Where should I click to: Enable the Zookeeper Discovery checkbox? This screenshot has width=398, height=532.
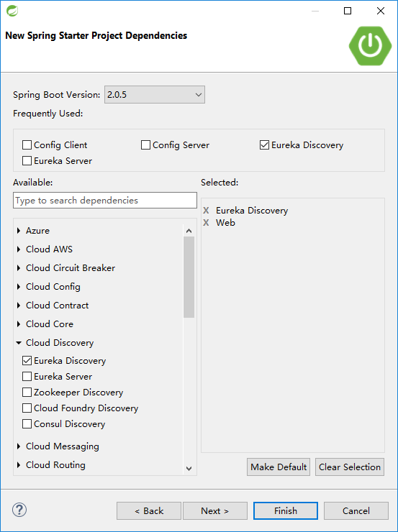coord(27,393)
